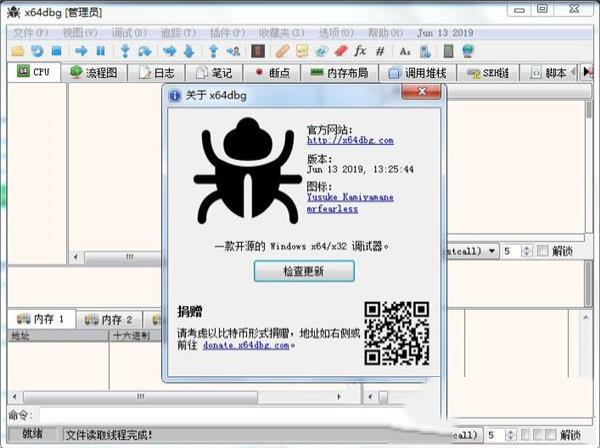Switch to the 断点 tab
This screenshot has width=600, height=448.
(272, 73)
